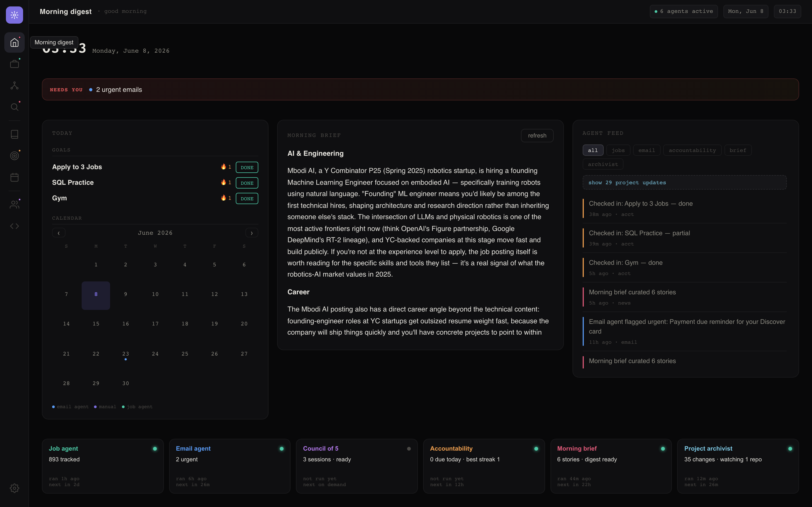
Task: Click the flame streak icon for SQL Practice
Action: pos(223,182)
